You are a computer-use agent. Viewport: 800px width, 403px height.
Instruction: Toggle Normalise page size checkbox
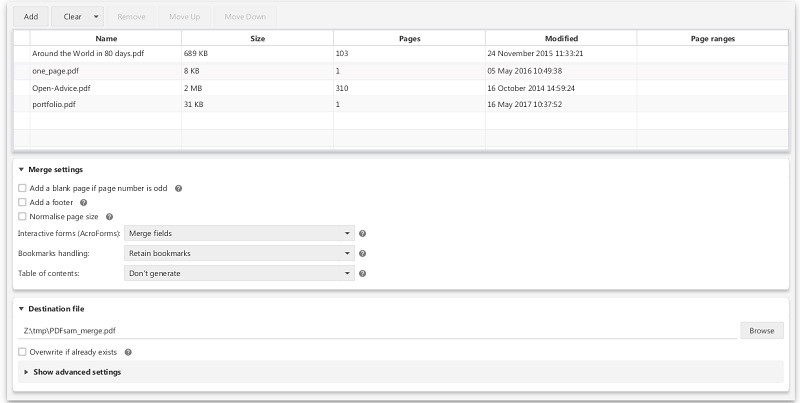coord(23,217)
